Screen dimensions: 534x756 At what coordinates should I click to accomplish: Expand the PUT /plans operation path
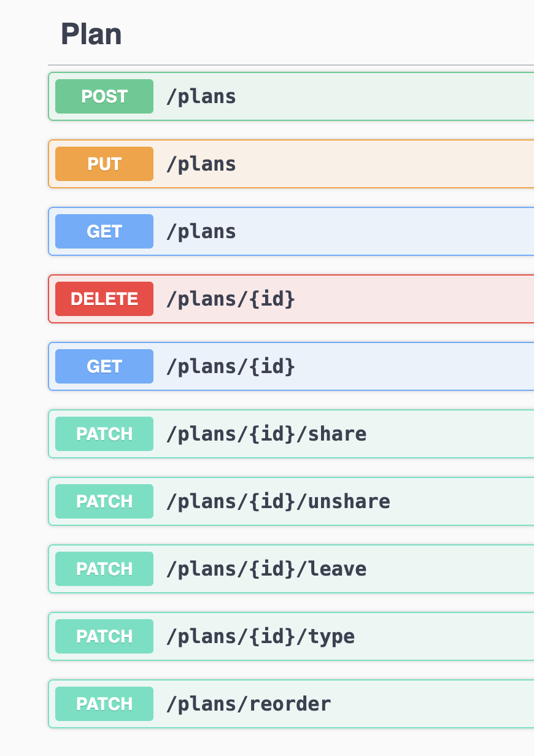click(201, 164)
